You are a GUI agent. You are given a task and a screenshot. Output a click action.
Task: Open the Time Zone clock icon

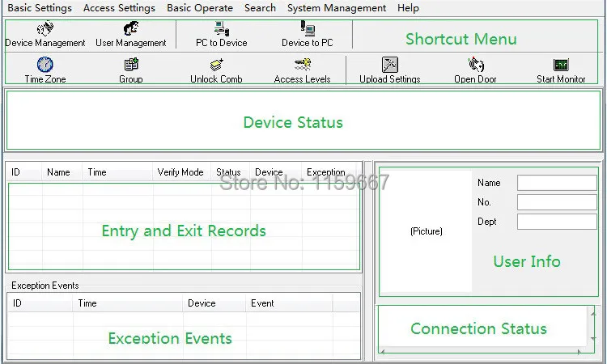[x=45, y=65]
